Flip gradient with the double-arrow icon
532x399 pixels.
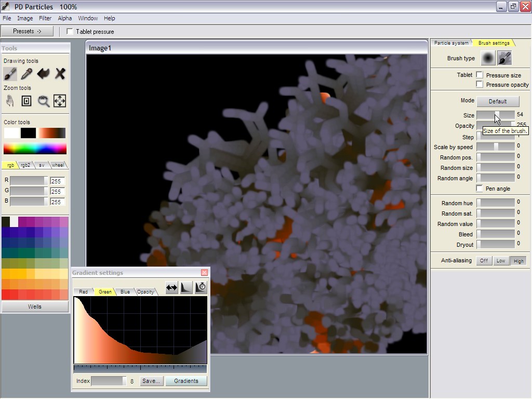(171, 287)
